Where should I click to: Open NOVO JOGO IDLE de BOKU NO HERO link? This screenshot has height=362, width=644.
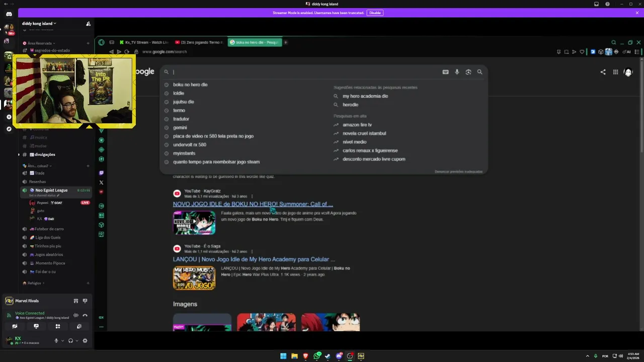click(253, 204)
